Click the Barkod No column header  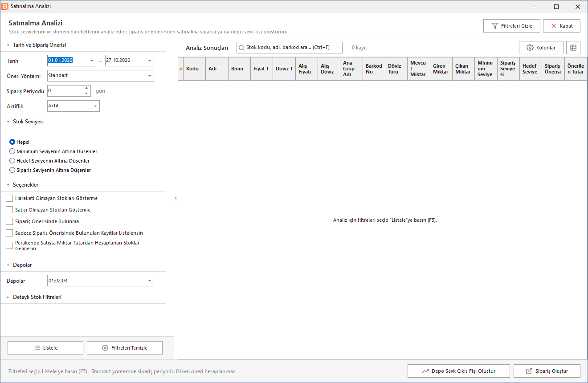click(x=374, y=69)
